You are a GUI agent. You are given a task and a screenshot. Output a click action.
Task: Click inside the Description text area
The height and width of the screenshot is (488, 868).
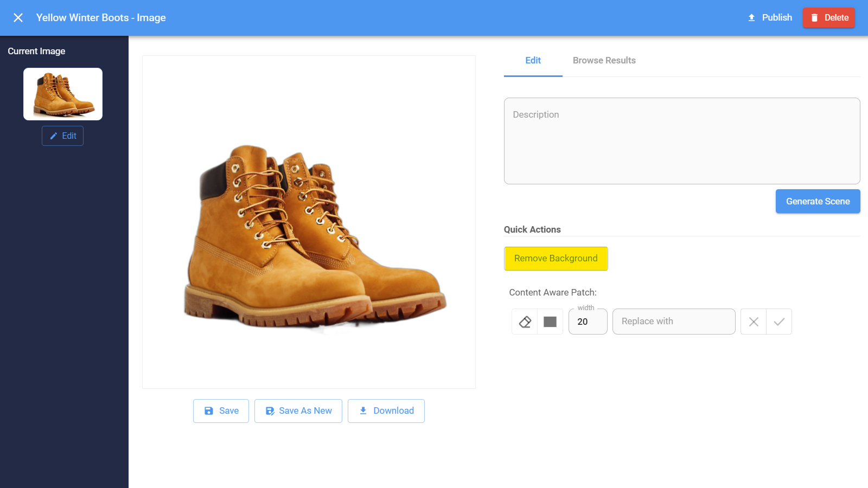[681, 141]
